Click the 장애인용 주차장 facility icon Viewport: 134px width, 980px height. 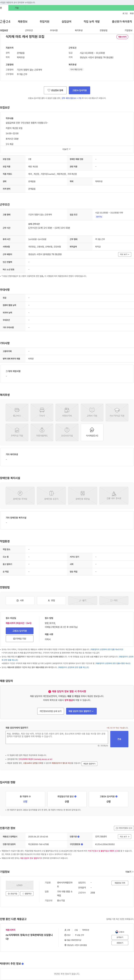pos(20,496)
